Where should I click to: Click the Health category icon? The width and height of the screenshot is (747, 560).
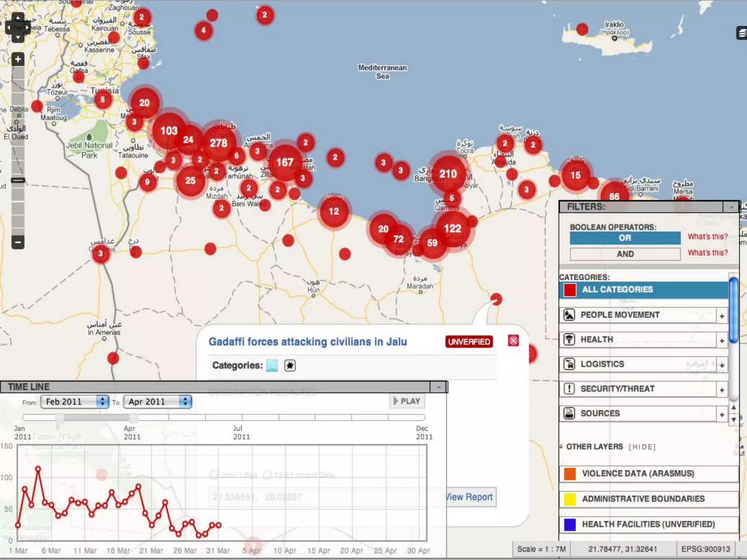[x=569, y=339]
